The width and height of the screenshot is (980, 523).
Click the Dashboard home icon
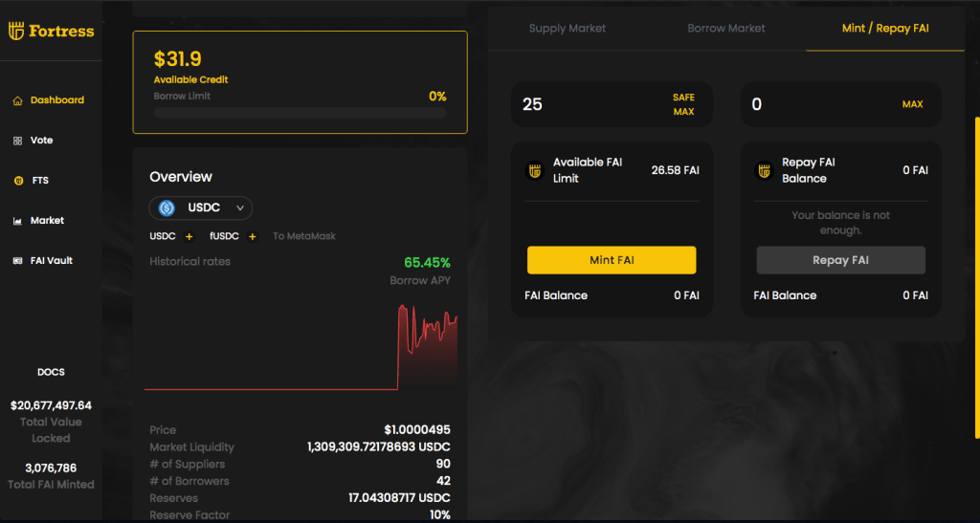point(17,100)
